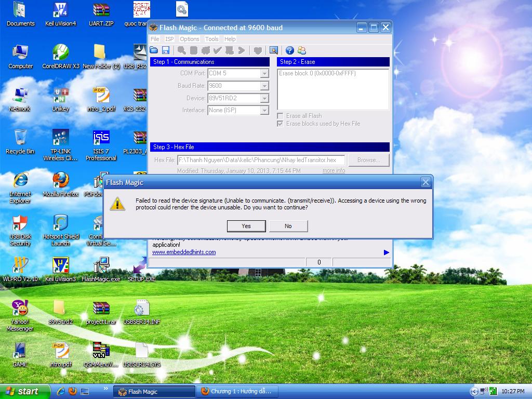Open project1.rar archive icon
The height and width of the screenshot is (399, 532).
pos(101,312)
